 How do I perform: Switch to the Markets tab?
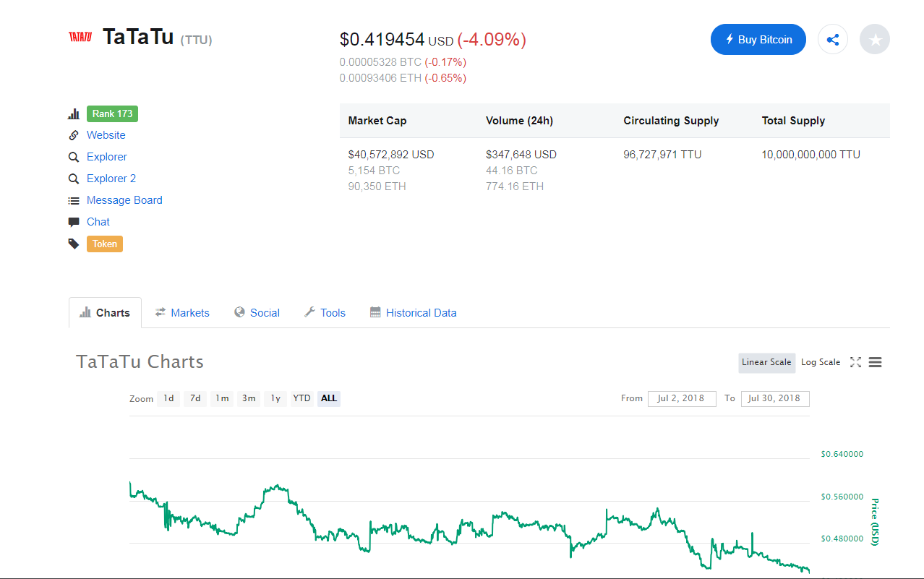[x=182, y=313]
